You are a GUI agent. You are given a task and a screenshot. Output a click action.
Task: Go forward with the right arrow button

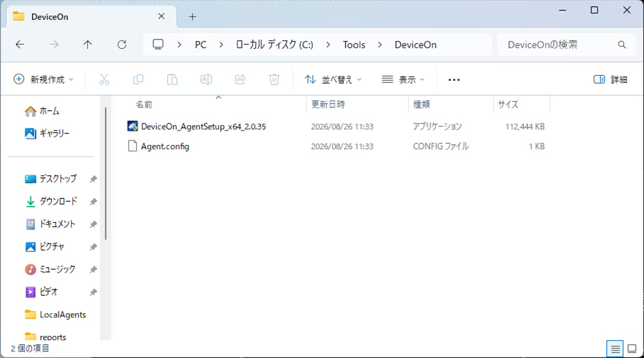click(x=54, y=45)
